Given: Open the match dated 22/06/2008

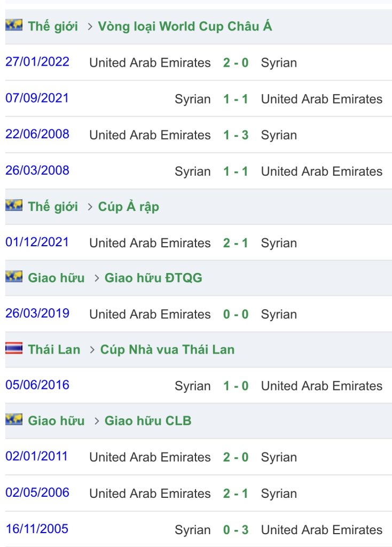Looking at the screenshot, I should (x=37, y=134).
